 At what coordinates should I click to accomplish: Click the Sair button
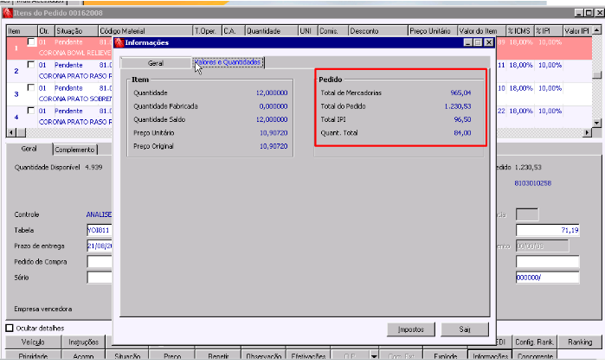(465, 329)
